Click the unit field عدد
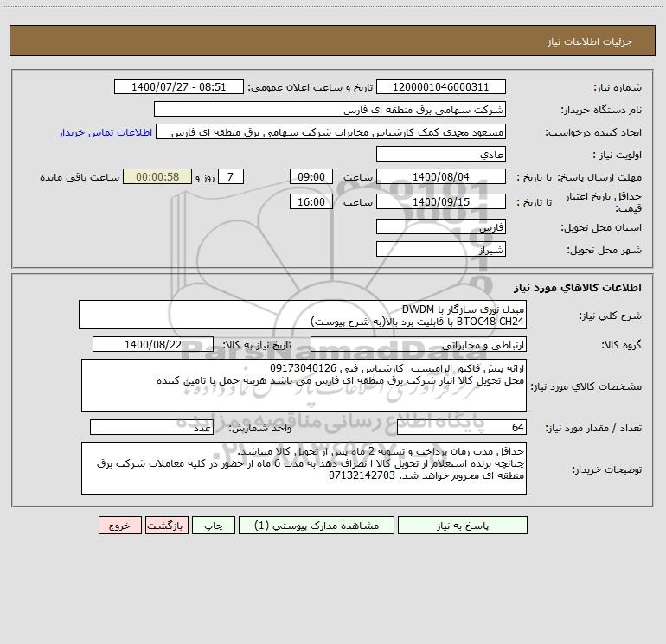The width and height of the screenshot is (666, 644). pos(151,427)
